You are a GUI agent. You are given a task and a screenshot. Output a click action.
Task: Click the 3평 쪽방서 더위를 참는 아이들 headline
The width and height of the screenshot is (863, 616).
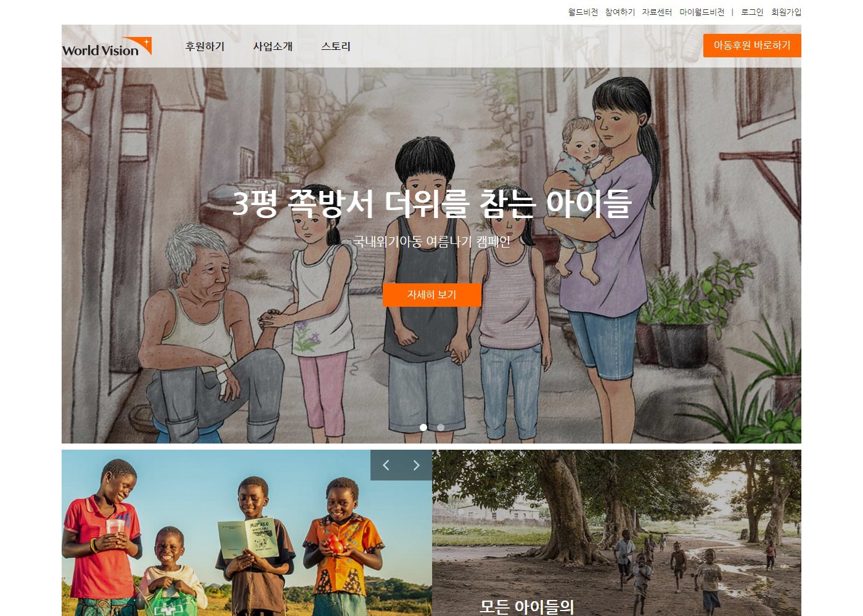pyautogui.click(x=431, y=203)
